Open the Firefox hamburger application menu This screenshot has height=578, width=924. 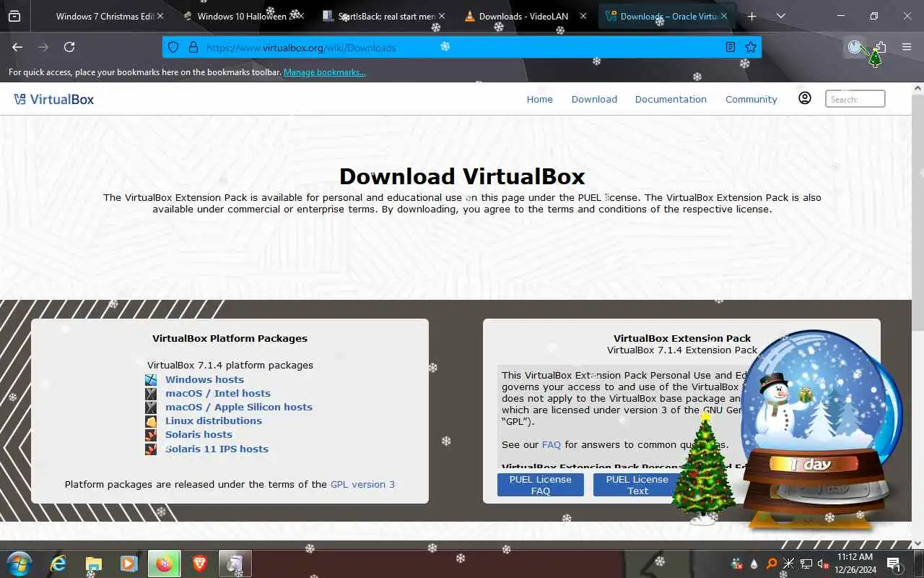[x=907, y=47]
